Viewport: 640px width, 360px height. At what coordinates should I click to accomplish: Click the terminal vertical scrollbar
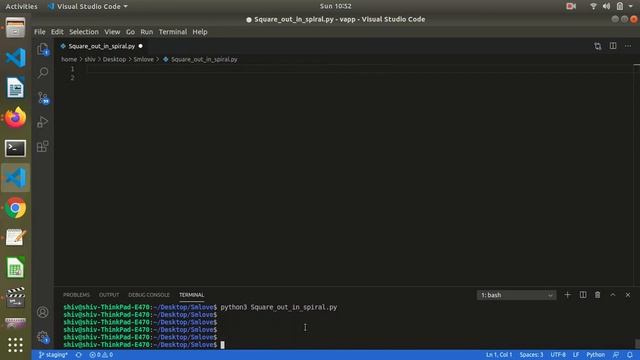coord(637,343)
